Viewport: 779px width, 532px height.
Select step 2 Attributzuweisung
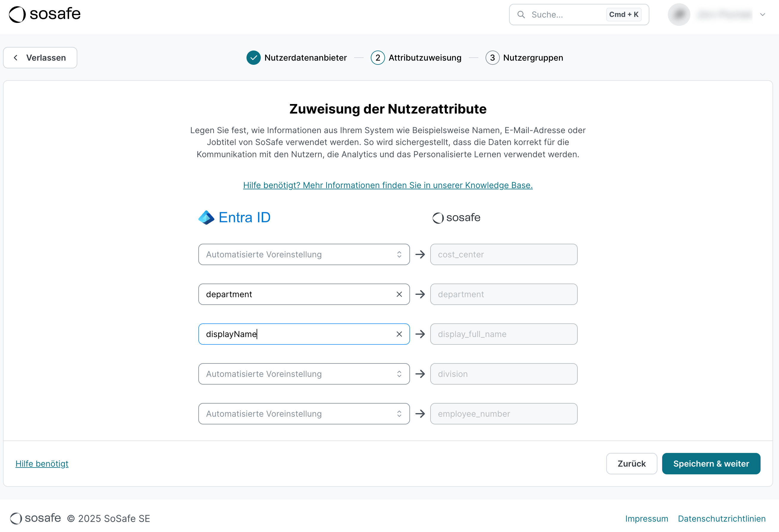(416, 57)
